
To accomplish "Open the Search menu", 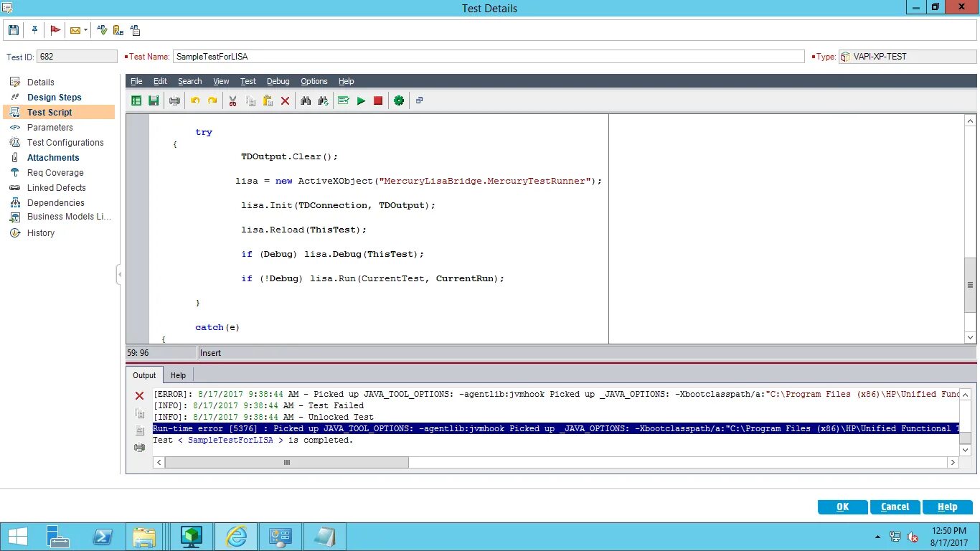I will [190, 81].
